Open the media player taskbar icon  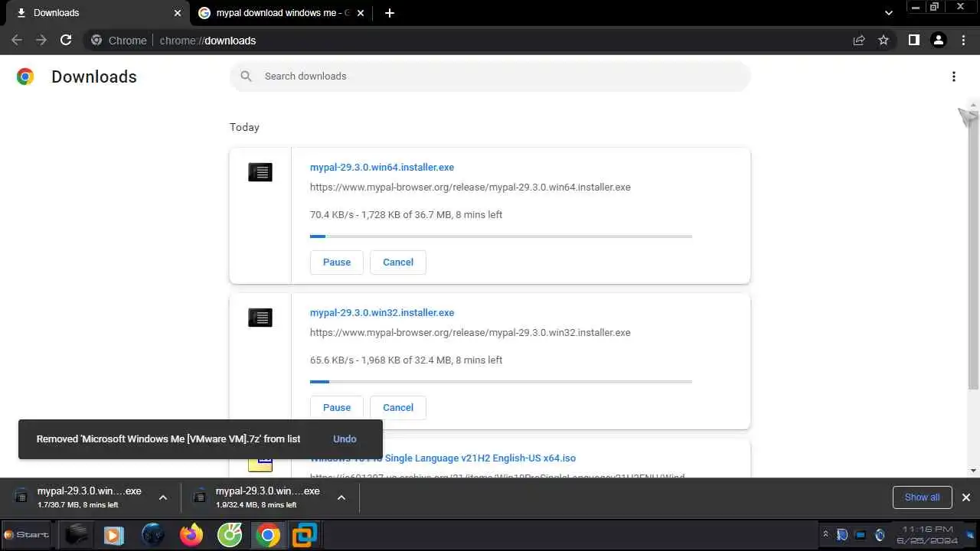[x=113, y=534]
